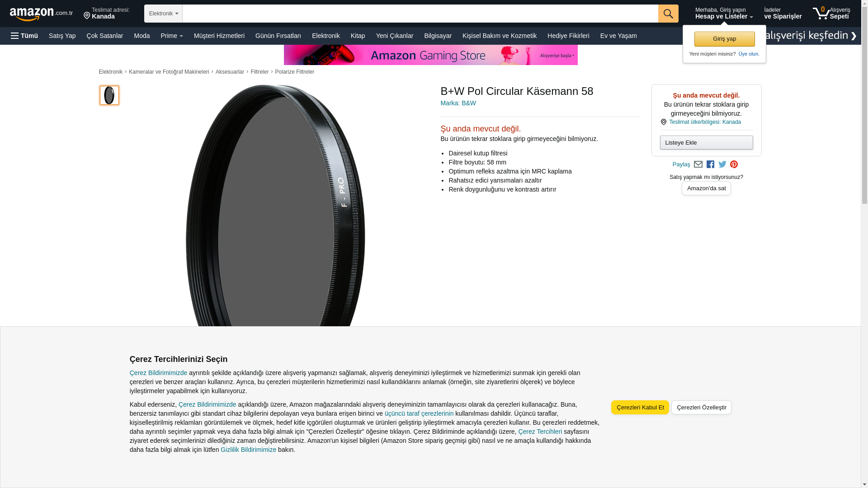
Task: Open the Tümü hamburger menu
Action: click(x=24, y=36)
